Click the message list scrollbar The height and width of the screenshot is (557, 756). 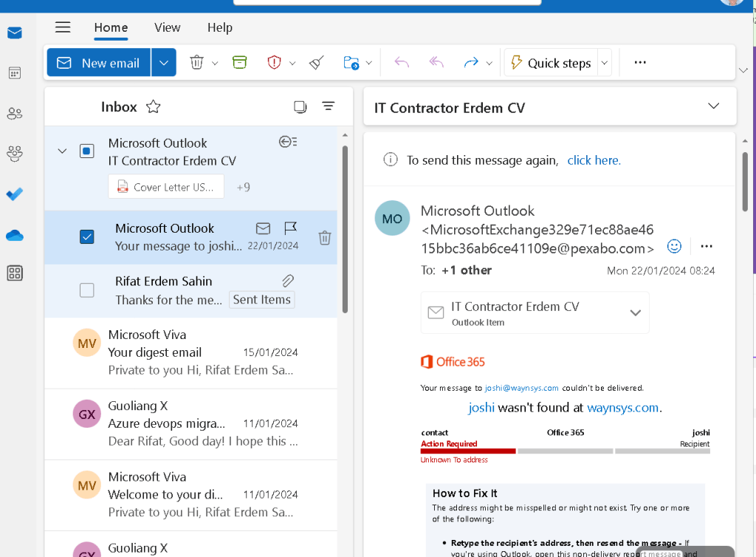pos(345,229)
